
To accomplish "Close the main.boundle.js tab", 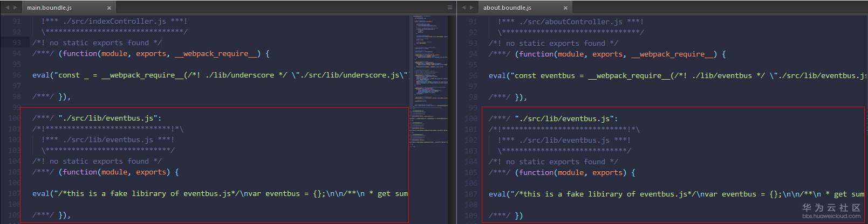I will [x=109, y=8].
